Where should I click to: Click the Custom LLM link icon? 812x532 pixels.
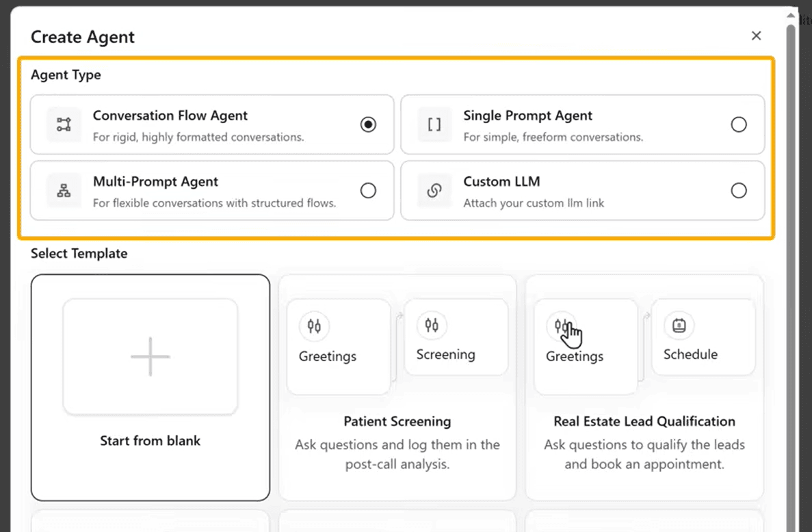[434, 191]
